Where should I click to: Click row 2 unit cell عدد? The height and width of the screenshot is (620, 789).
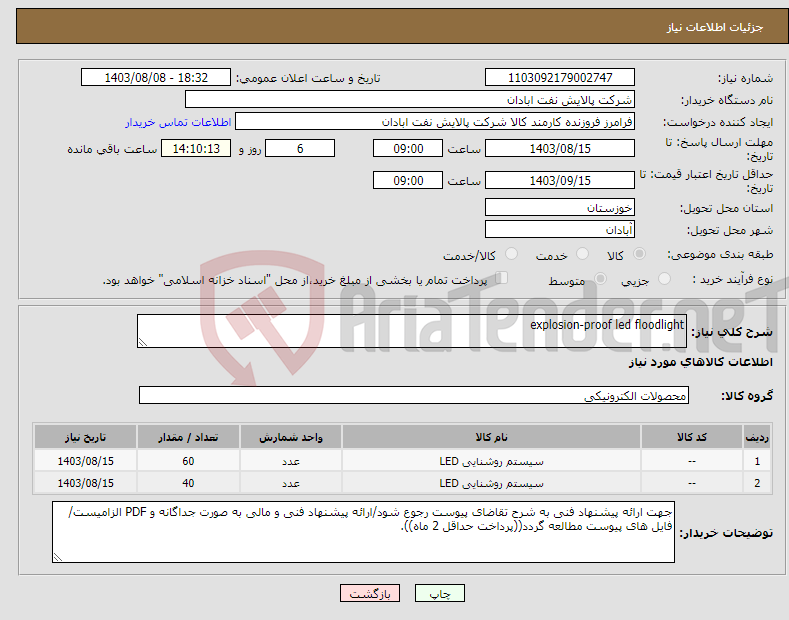click(x=291, y=483)
